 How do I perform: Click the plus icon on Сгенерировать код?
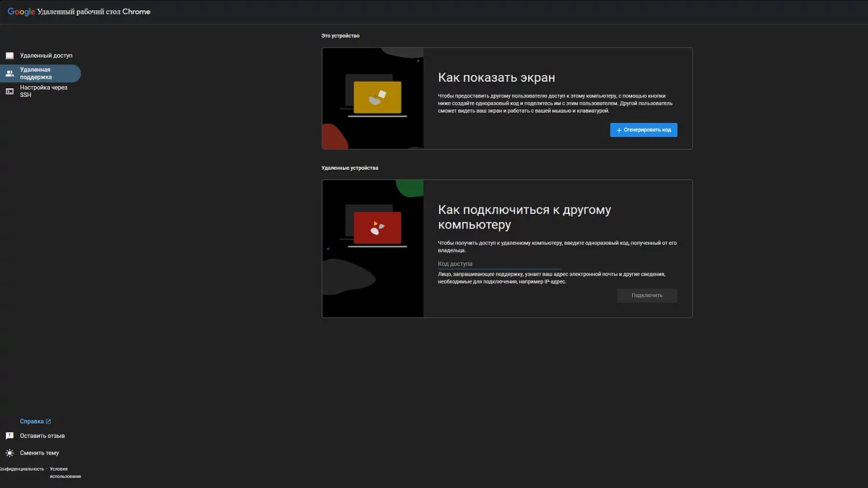[x=618, y=130]
